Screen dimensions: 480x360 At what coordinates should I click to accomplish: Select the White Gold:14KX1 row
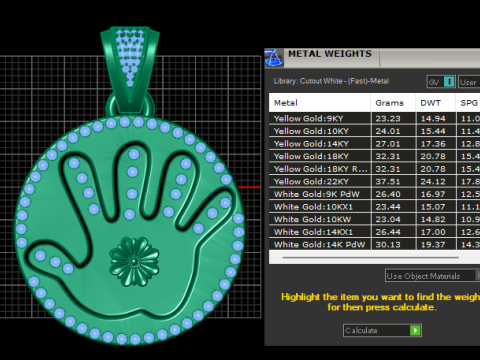pos(374,232)
